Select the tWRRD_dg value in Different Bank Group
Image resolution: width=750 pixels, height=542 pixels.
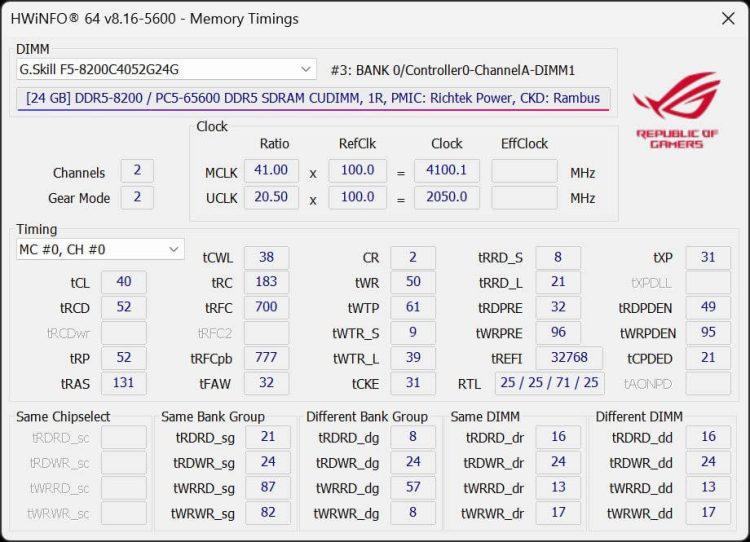[413, 488]
